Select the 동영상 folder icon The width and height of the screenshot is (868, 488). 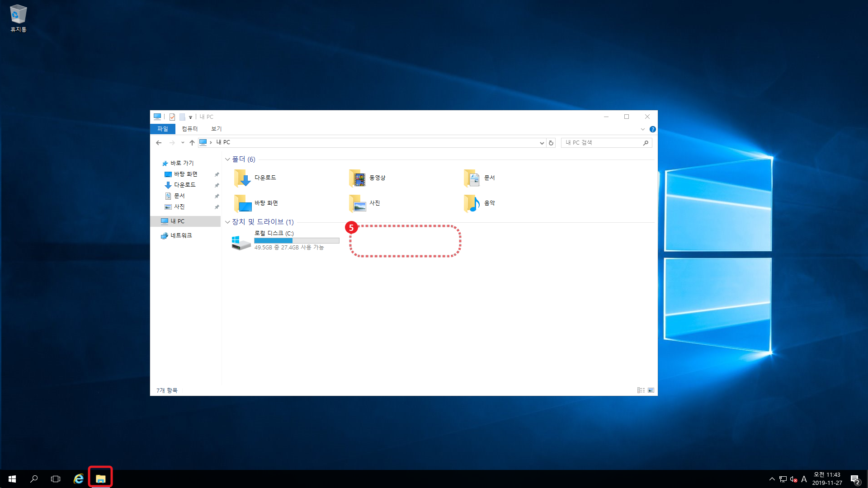pos(357,178)
